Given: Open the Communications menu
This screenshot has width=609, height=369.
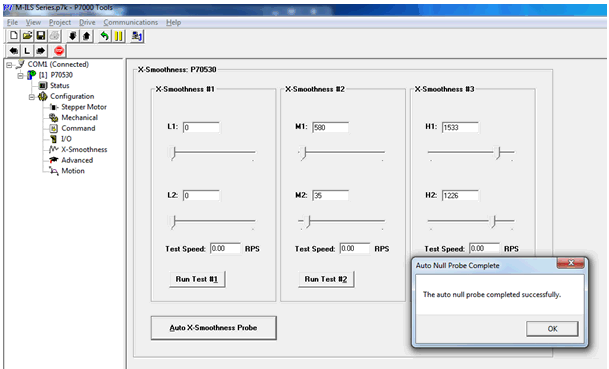Looking at the screenshot, I should (x=130, y=22).
